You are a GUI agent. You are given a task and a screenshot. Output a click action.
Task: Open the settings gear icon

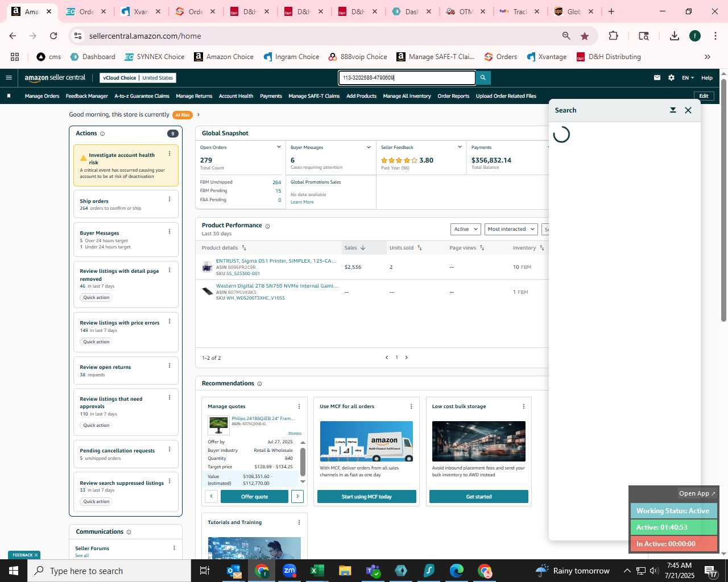tap(671, 78)
